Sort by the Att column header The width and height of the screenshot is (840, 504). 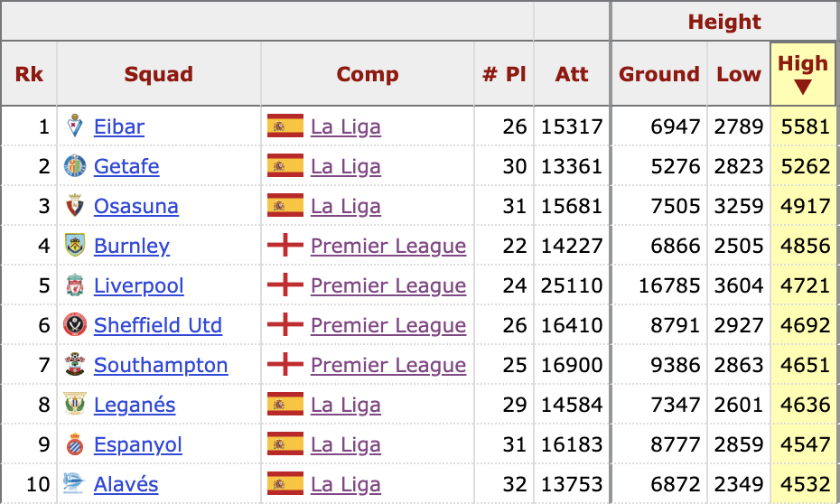click(x=571, y=74)
